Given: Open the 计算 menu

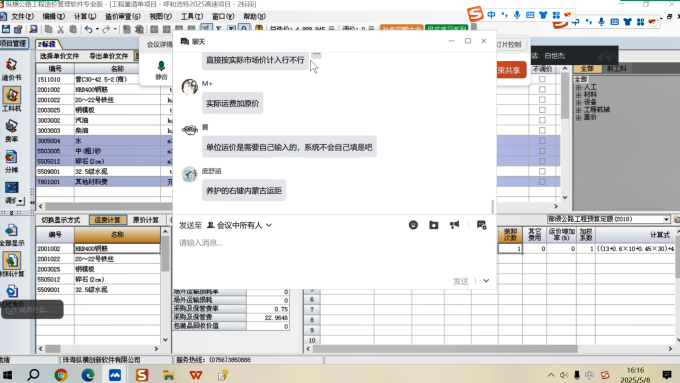Looking at the screenshot, I should (x=85, y=16).
